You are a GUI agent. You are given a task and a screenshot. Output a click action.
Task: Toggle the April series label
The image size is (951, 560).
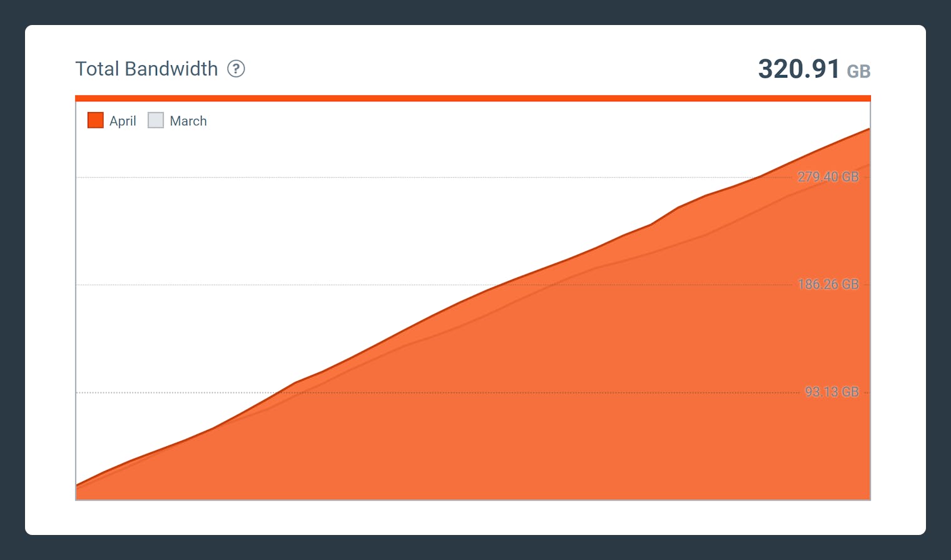pyautogui.click(x=123, y=121)
